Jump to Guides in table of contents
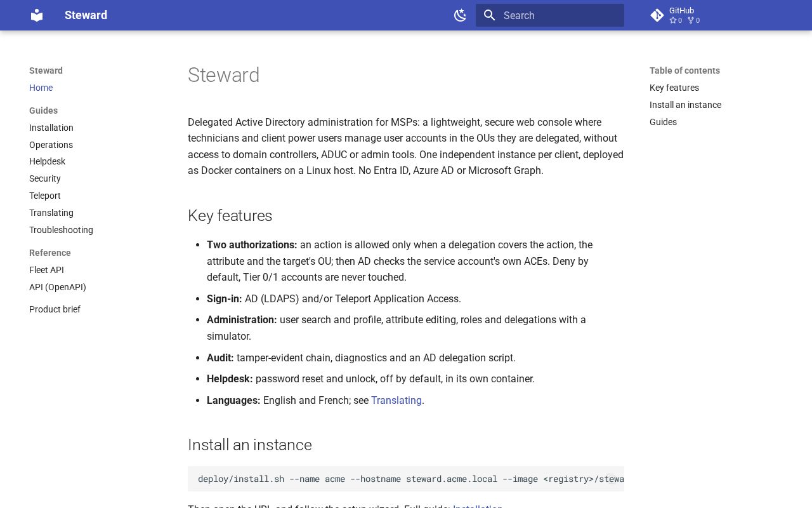Viewport: 812px width, 508px height. (x=663, y=122)
